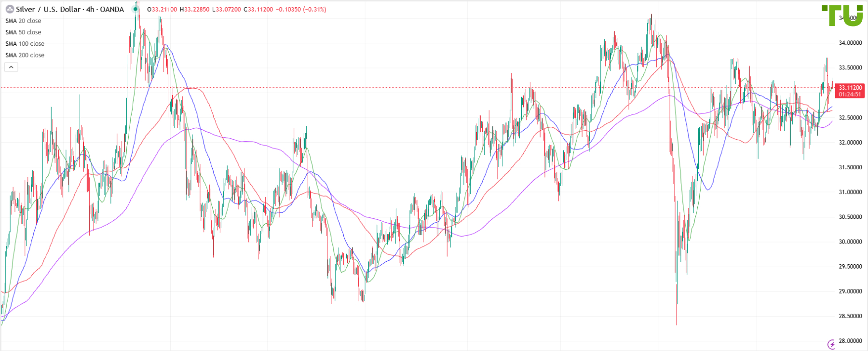Click the Silver symbol logo icon
The width and height of the screenshot is (868, 351).
tap(10, 9)
